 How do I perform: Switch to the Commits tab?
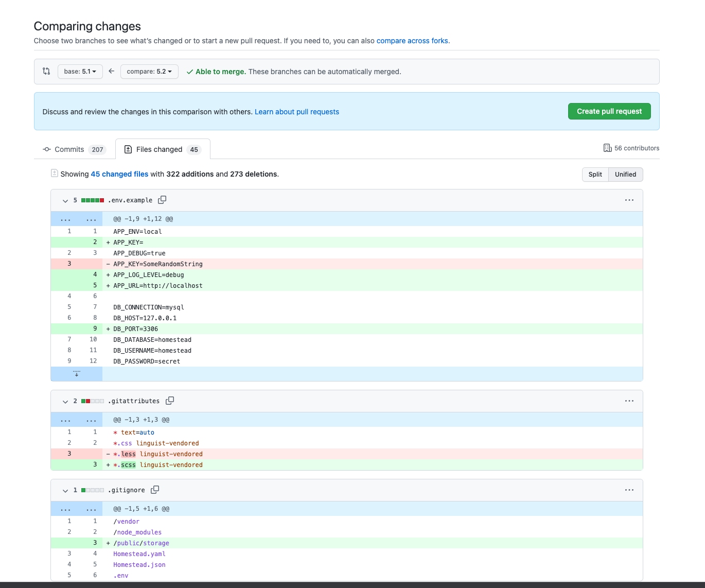74,149
